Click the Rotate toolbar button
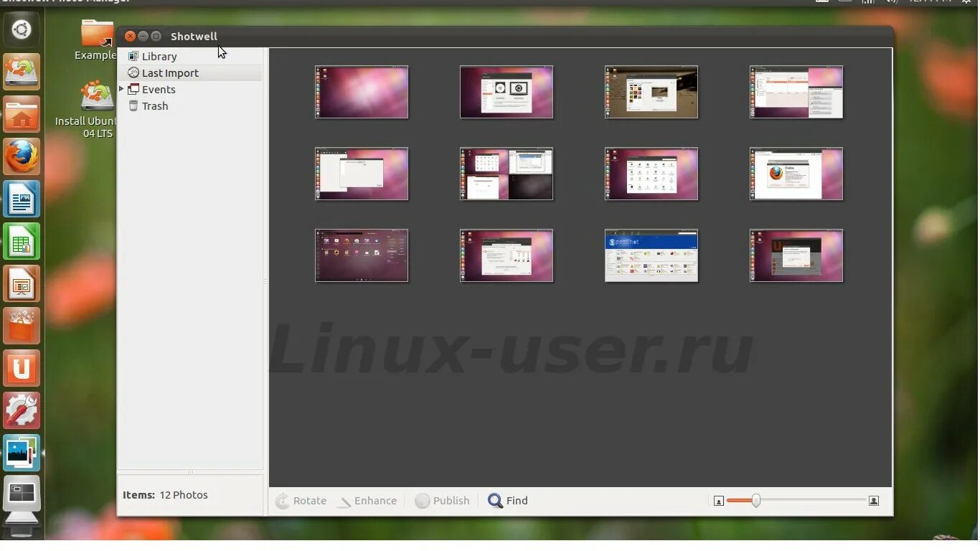Viewport: 980px width, 551px height. tap(301, 501)
